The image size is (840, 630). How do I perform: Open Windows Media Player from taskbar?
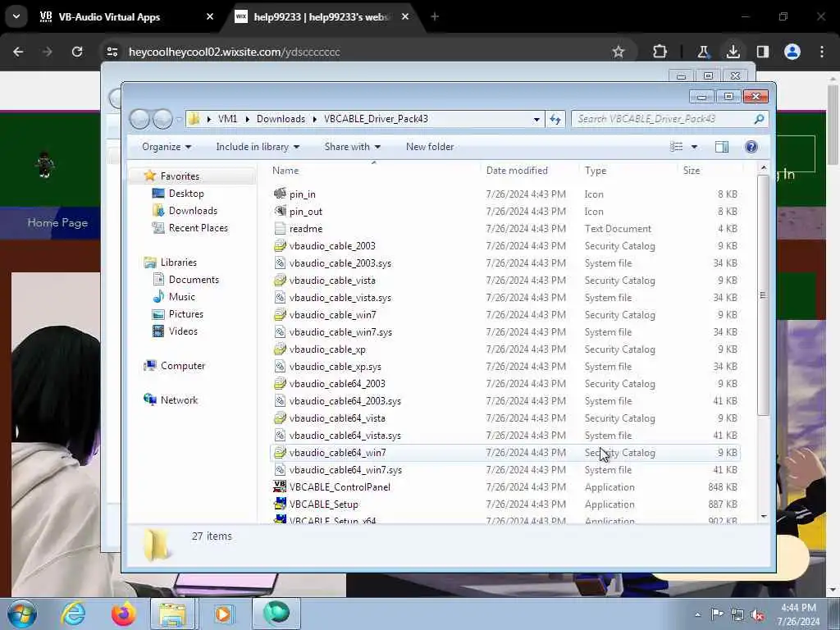pos(222,614)
